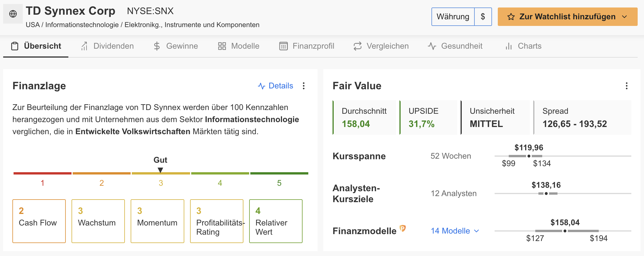Click the orange rating segment 2
644x256 pixels.
(x=102, y=173)
